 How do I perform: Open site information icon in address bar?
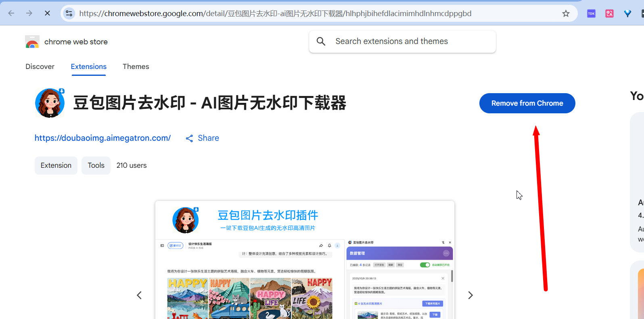(x=69, y=13)
